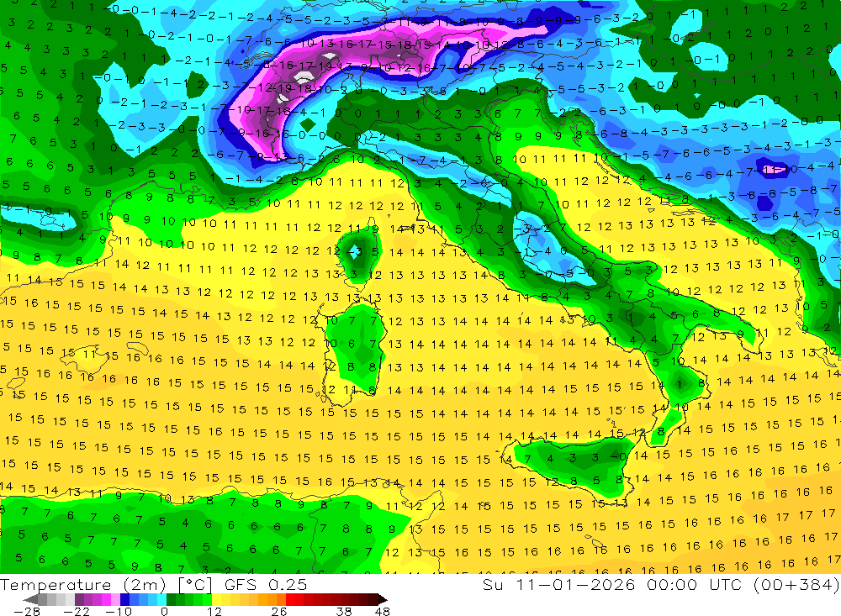Click the bright yellow swatch right of 12
Image resolution: width=841 pixels, height=616 pixels.
217,600
